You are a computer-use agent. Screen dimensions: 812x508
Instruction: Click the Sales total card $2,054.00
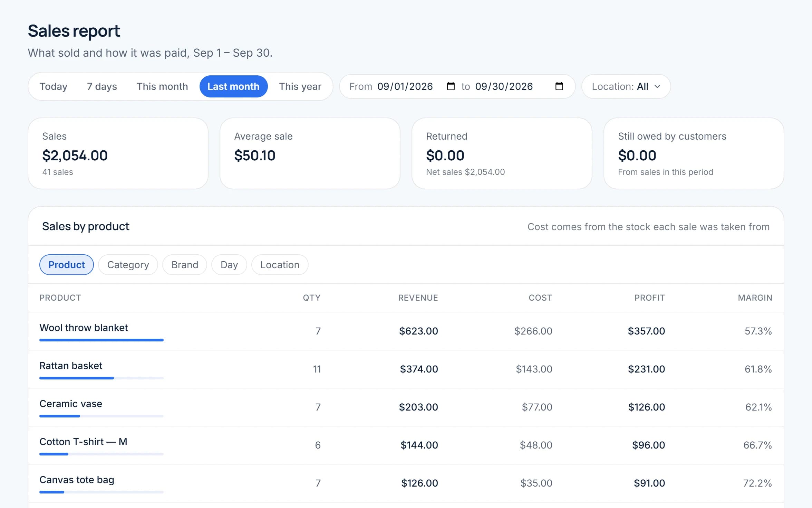[x=118, y=153]
